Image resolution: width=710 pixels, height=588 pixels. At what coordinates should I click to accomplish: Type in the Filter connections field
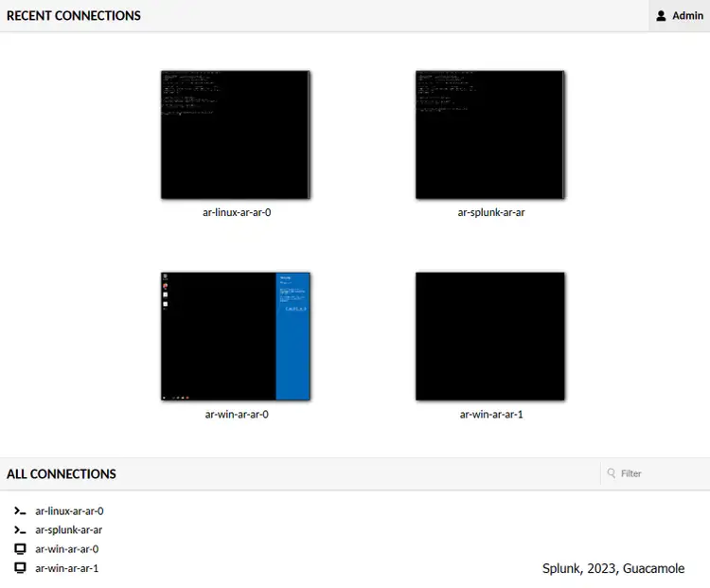660,473
